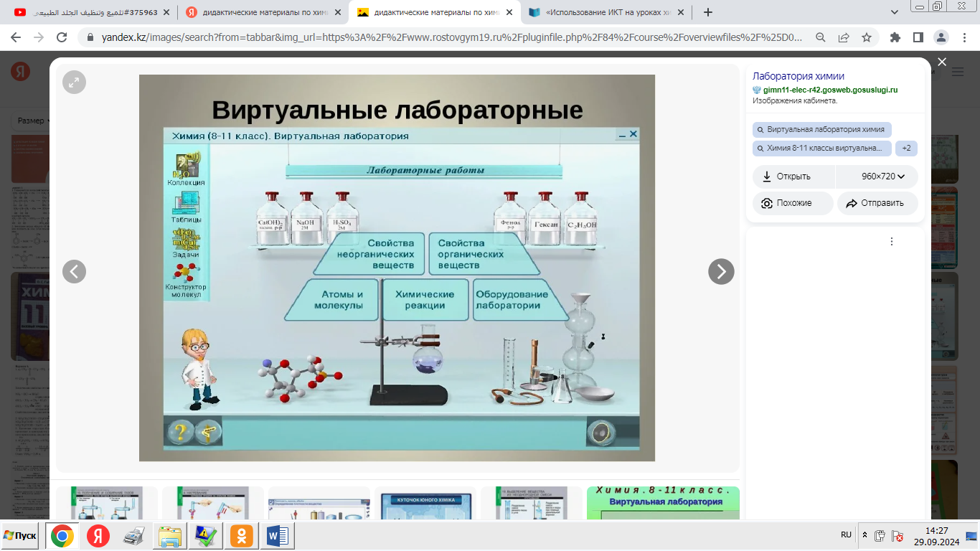View site information for yandex.kz
This screenshot has height=551, width=980.
(x=90, y=37)
